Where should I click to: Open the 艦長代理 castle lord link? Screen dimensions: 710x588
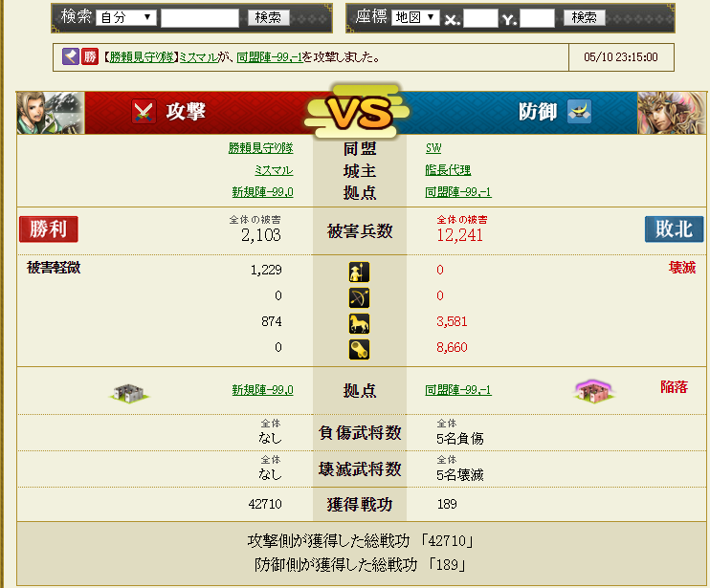click(448, 170)
